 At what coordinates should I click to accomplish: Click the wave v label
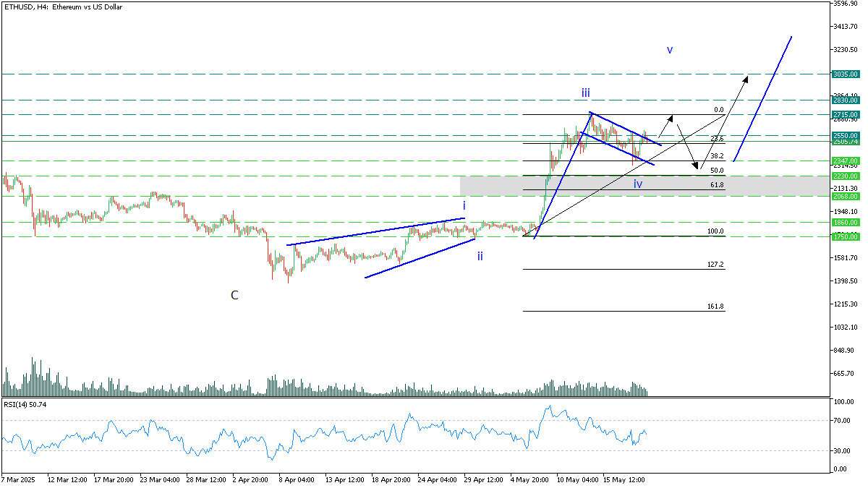click(x=670, y=51)
